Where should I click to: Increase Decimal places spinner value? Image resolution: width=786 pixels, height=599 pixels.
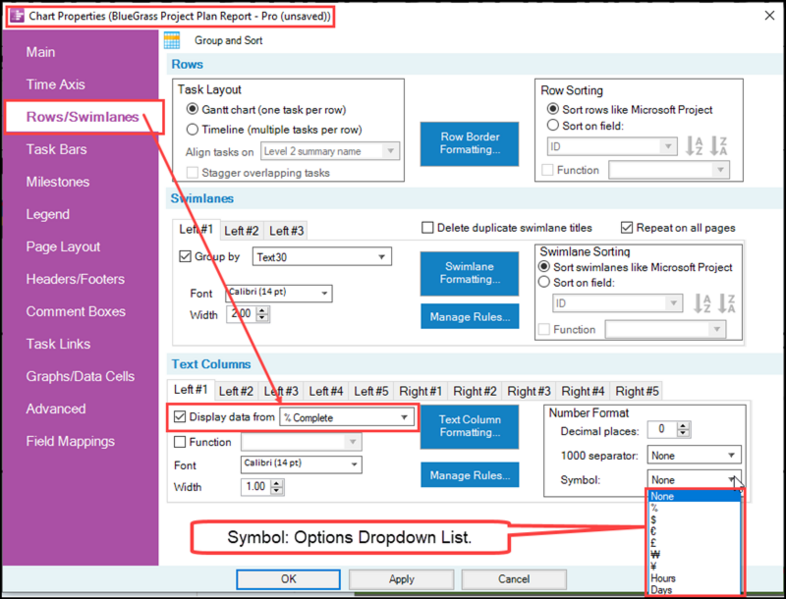click(683, 426)
